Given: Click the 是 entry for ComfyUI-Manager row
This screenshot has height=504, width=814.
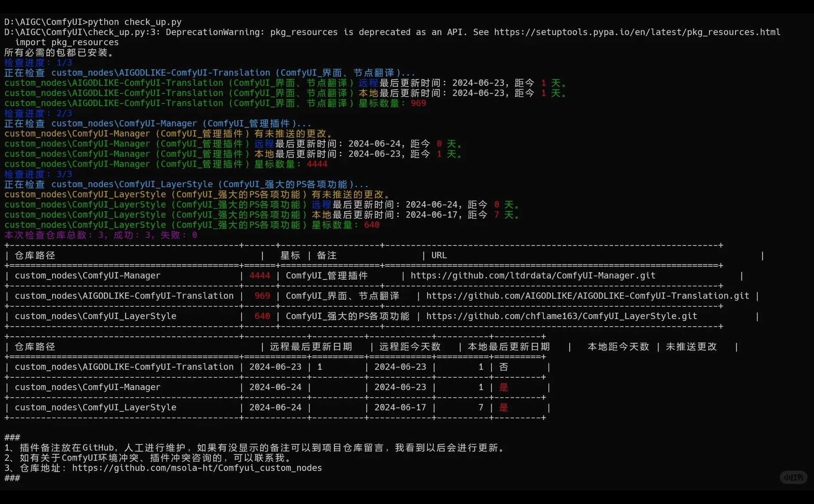Looking at the screenshot, I should [x=504, y=387].
